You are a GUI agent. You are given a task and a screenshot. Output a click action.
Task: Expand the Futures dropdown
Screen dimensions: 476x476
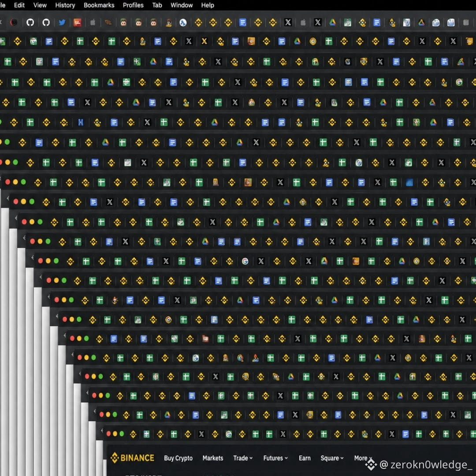point(275,458)
